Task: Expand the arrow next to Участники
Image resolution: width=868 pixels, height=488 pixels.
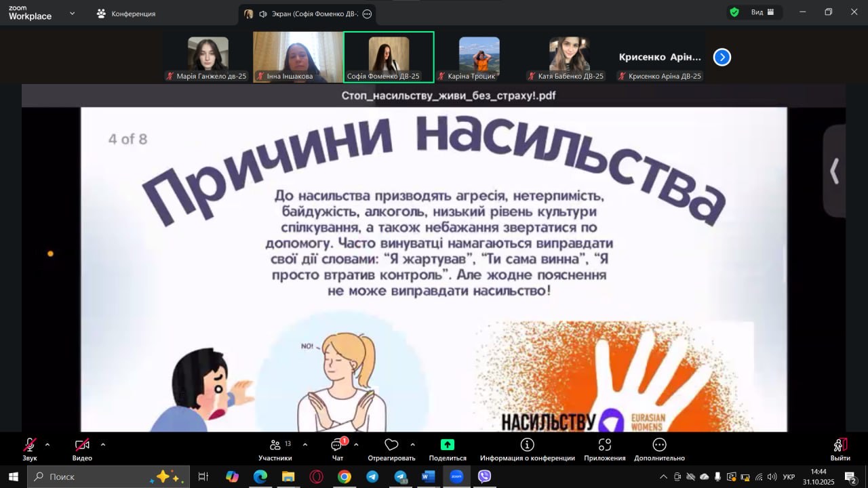Action: 304,445
